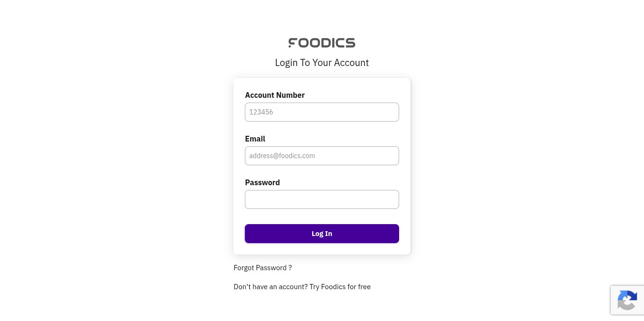Select the Password input box
The height and width of the screenshot is (321, 644).
tap(322, 199)
